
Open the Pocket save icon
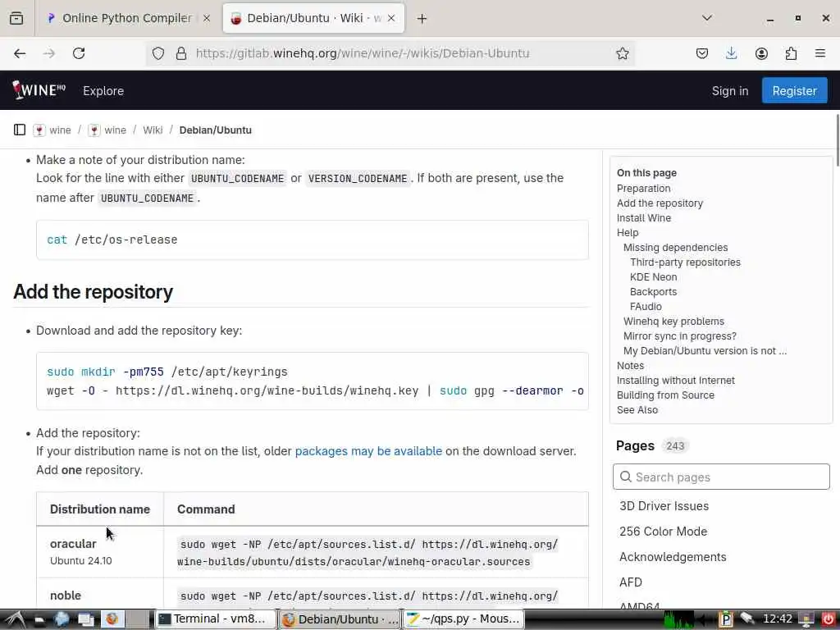click(702, 53)
